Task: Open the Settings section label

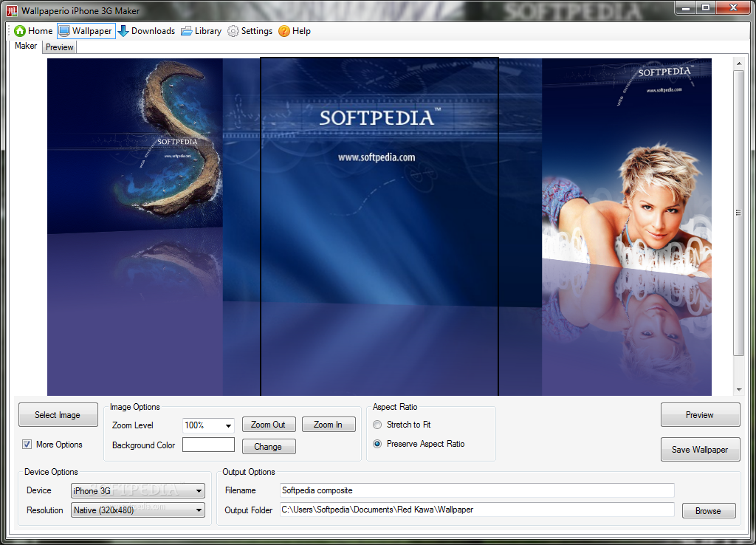Action: 256,31
